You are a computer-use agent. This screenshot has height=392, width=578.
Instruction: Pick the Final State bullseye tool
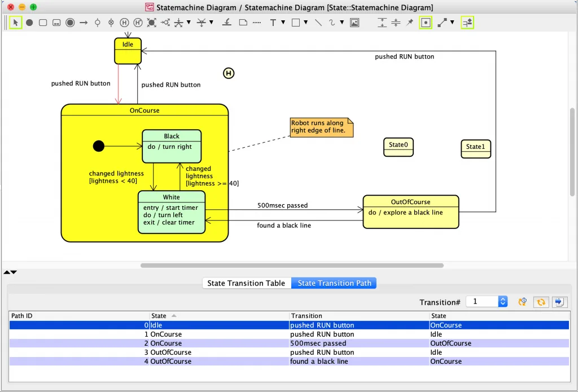70,23
